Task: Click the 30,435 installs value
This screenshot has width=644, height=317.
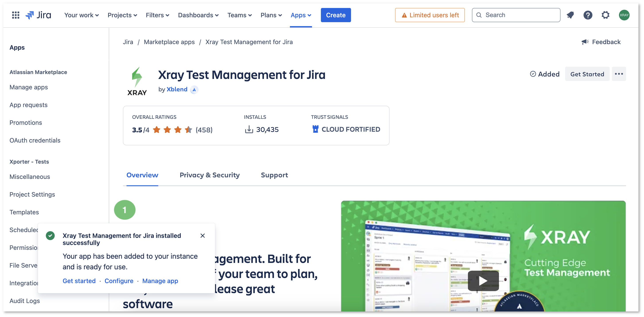Action: click(267, 130)
